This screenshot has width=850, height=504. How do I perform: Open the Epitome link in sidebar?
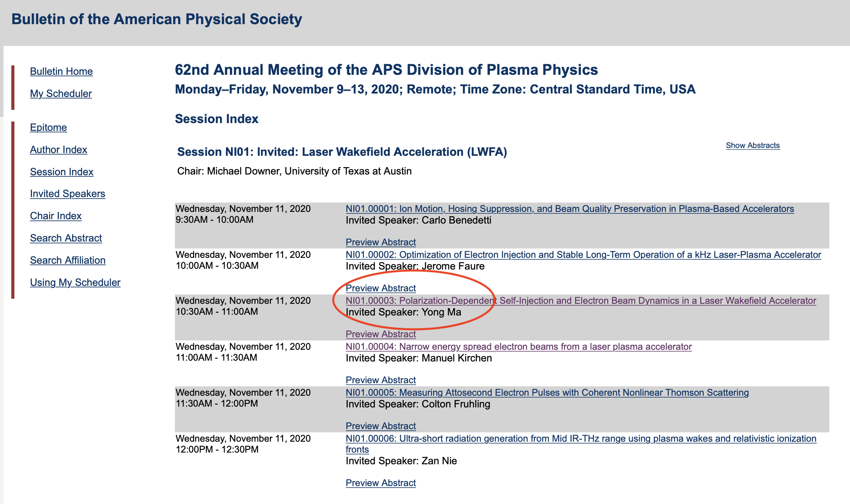coord(48,127)
